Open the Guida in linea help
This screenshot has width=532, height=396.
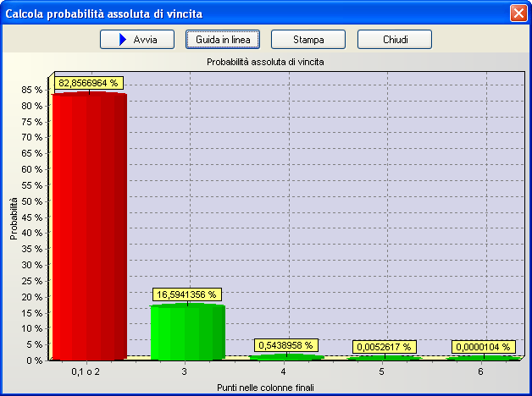pyautogui.click(x=223, y=40)
